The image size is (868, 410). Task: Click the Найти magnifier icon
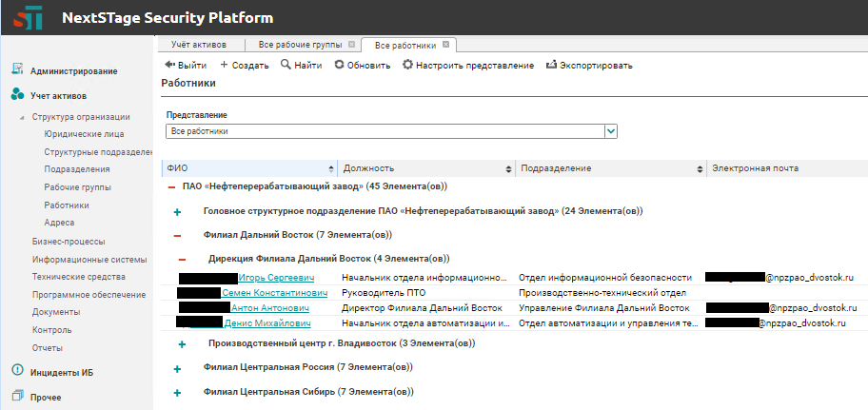[285, 66]
